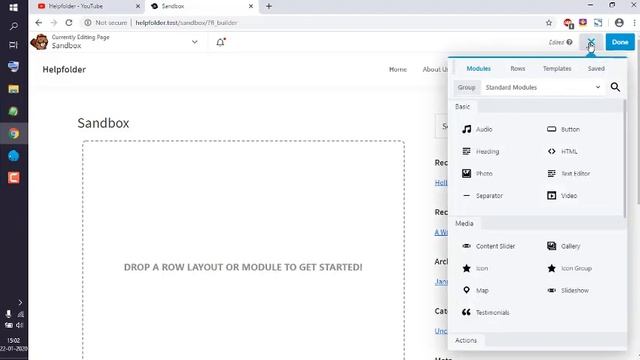Select the Icon Group module
640x360 pixels.
point(569,268)
